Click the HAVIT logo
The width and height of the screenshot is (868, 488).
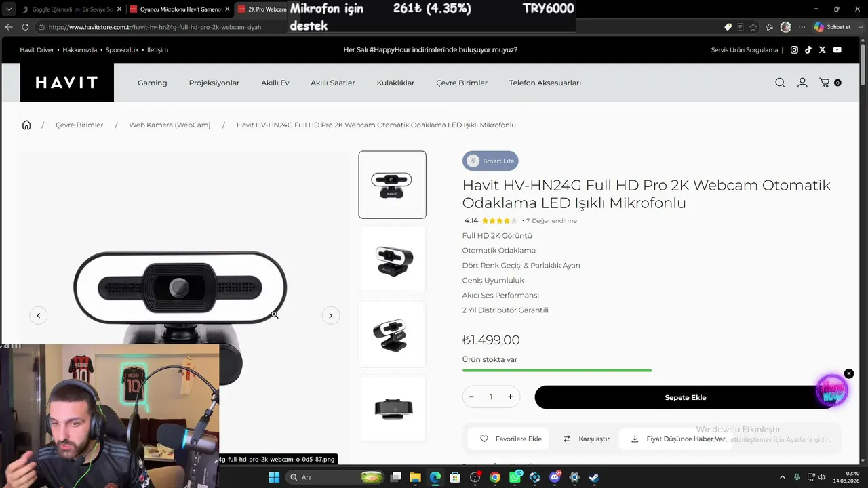point(66,83)
